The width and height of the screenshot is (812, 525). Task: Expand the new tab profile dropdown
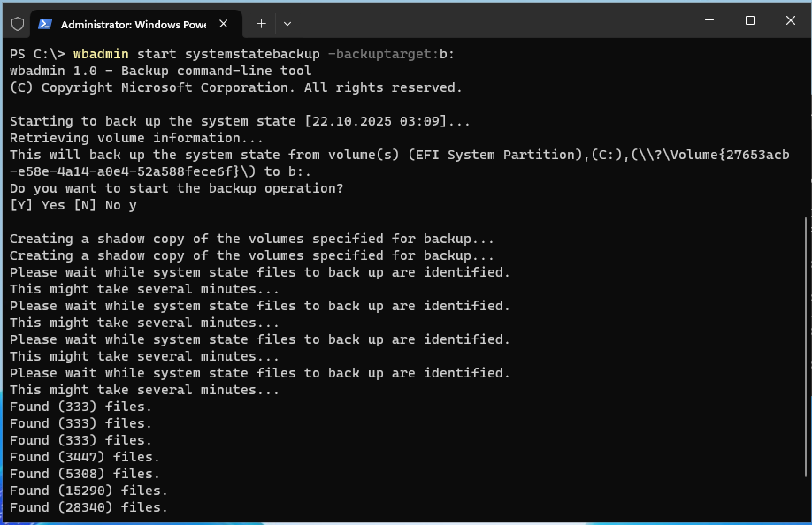tap(287, 24)
